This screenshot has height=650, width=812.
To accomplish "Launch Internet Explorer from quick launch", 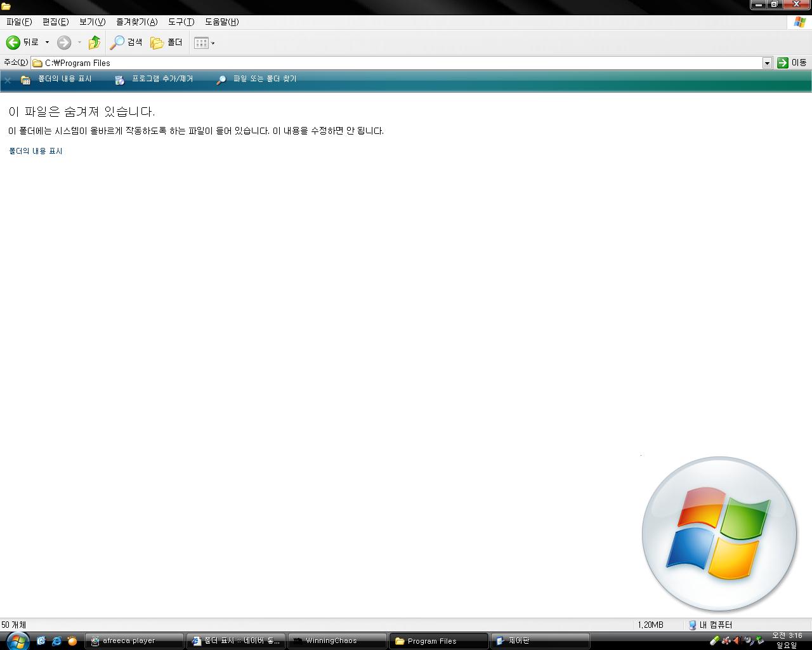I will click(56, 641).
